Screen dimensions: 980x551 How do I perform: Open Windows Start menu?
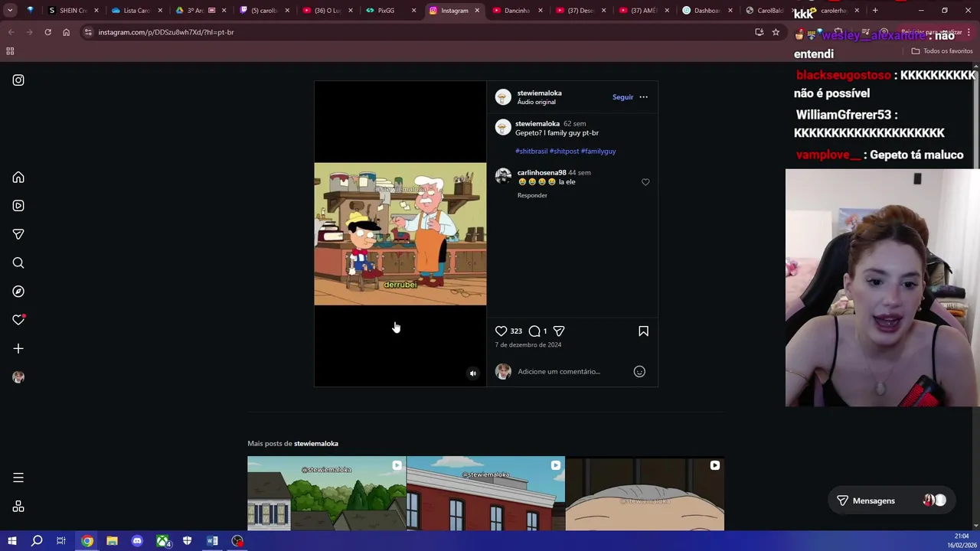[x=11, y=541]
